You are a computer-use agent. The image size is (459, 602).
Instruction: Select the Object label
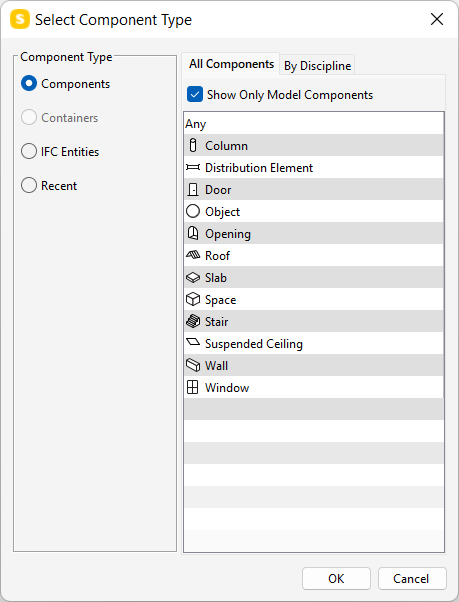(222, 212)
